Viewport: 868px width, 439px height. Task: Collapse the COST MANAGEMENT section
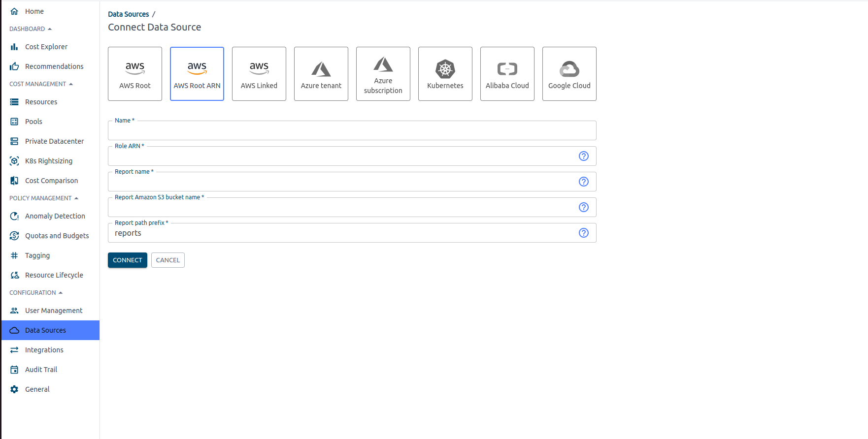pyautogui.click(x=41, y=84)
